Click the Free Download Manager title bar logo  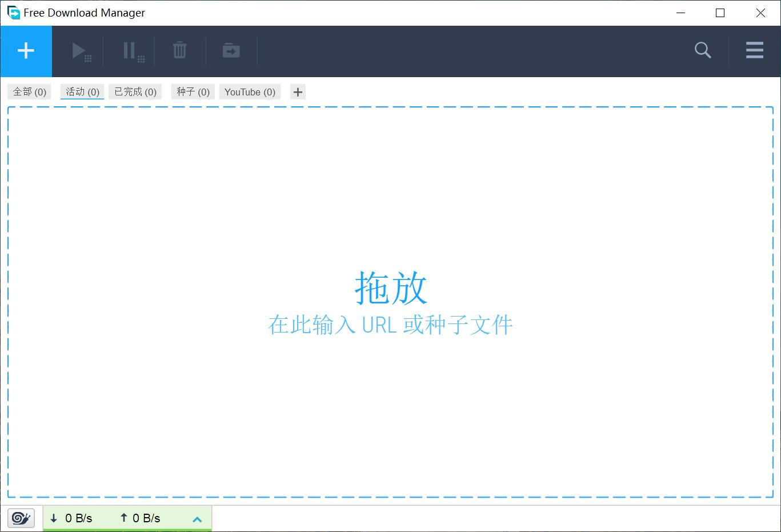coord(11,12)
